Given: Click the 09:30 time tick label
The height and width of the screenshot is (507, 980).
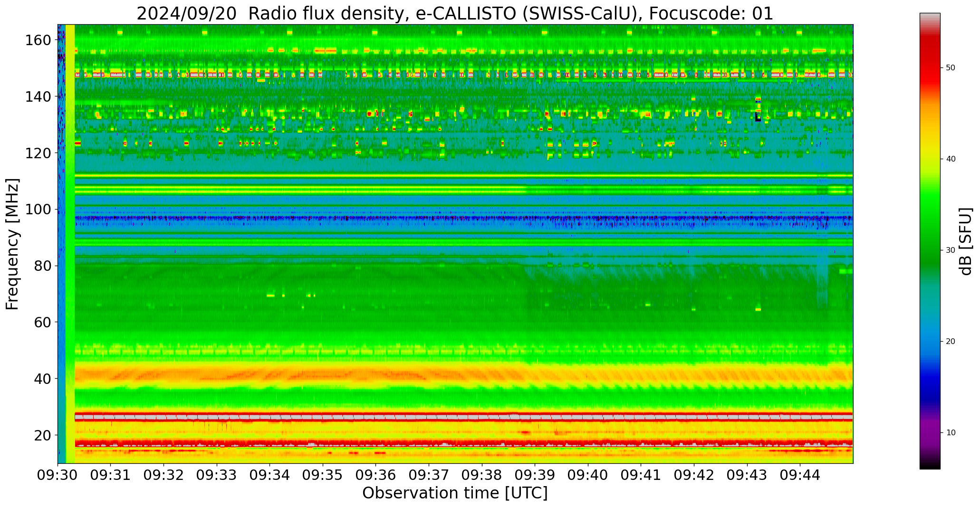Looking at the screenshot, I should 58,475.
